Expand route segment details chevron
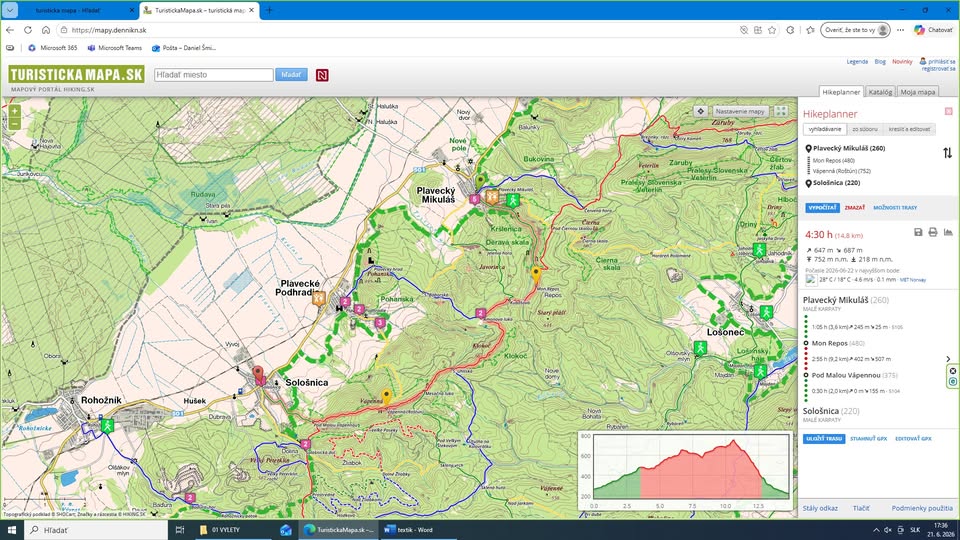This screenshot has width=960, height=540. (948, 359)
